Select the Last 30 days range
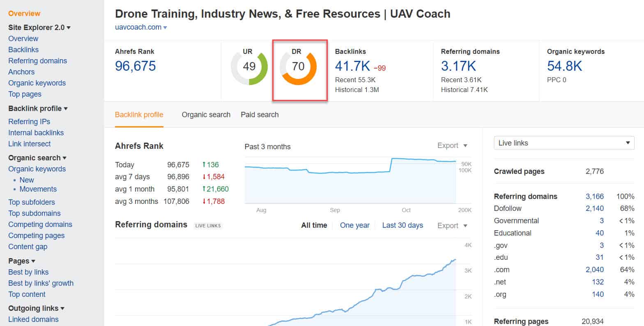644x326 pixels. (x=402, y=225)
